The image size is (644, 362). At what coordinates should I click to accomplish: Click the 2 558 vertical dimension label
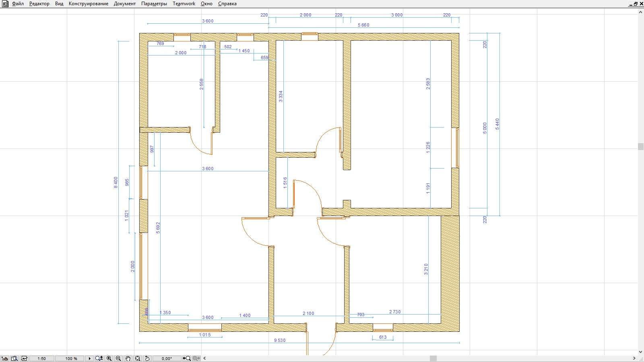pos(202,84)
